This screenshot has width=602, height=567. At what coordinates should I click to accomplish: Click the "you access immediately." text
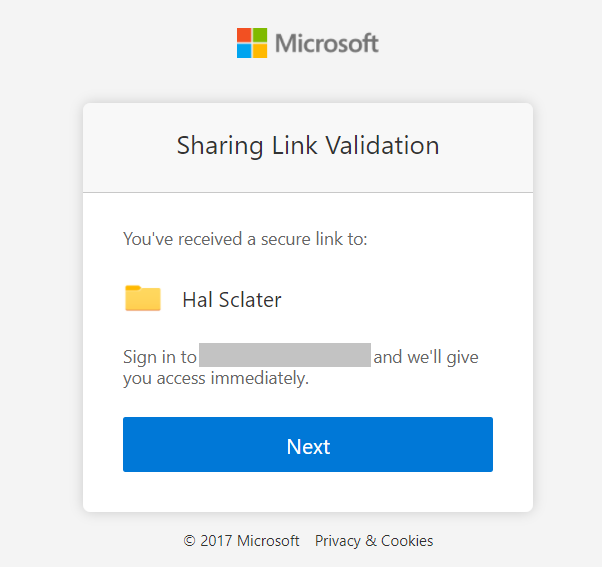click(x=216, y=379)
